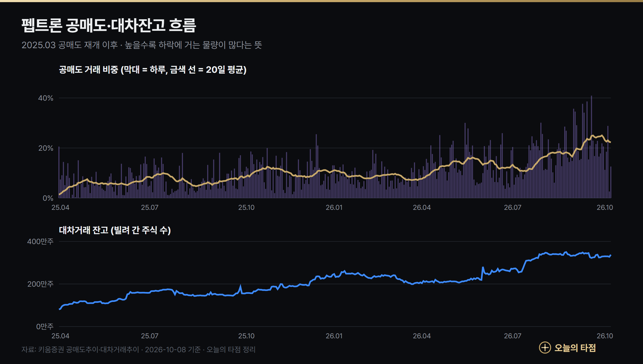Click the heading '대차거래 잔고 (빌려 간 주식 수)'
Viewport: 643px width, 364px height.
pyautogui.click(x=115, y=230)
